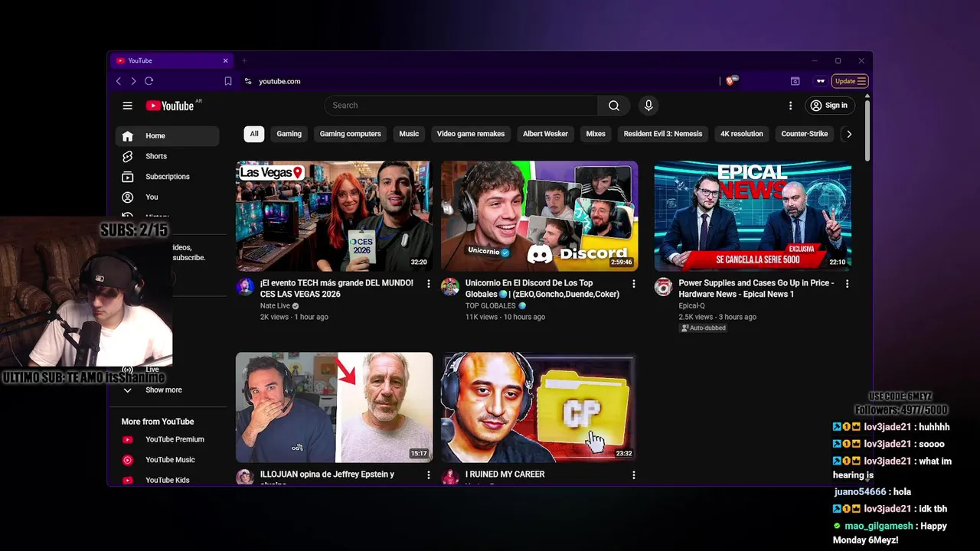Select the Gaming computers chip
This screenshot has width=980, height=551.
350,134
